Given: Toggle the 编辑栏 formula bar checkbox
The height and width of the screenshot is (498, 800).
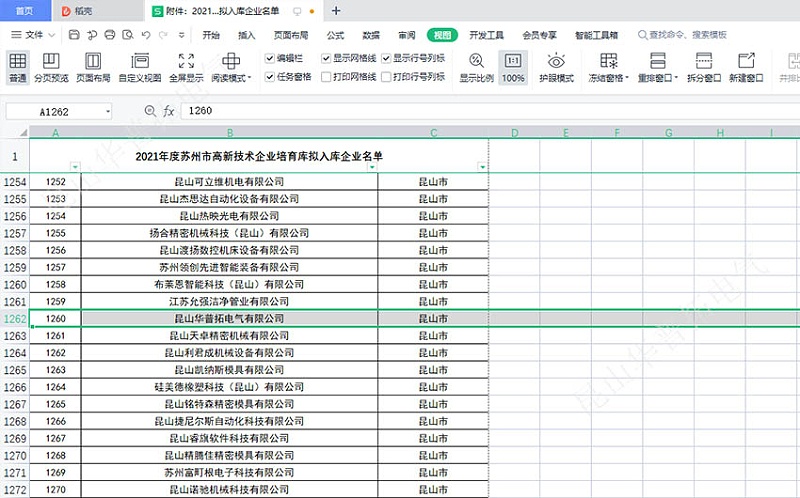Looking at the screenshot, I should click(270, 58).
